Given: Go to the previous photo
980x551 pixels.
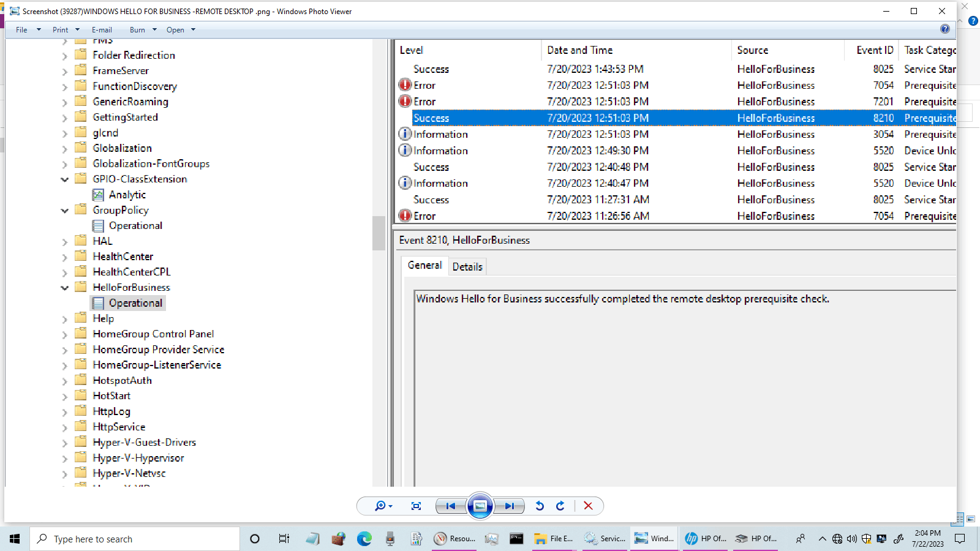Looking at the screenshot, I should click(451, 506).
